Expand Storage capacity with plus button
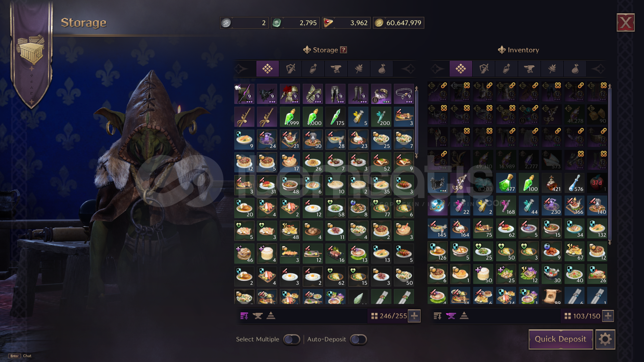This screenshot has width=644, height=362. (x=414, y=316)
